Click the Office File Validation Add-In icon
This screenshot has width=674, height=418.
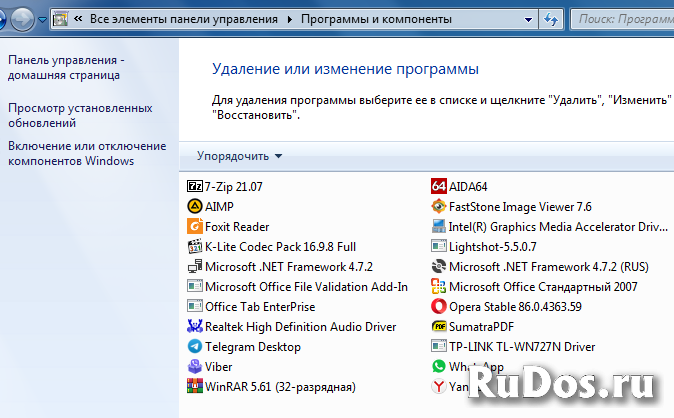[x=195, y=286]
